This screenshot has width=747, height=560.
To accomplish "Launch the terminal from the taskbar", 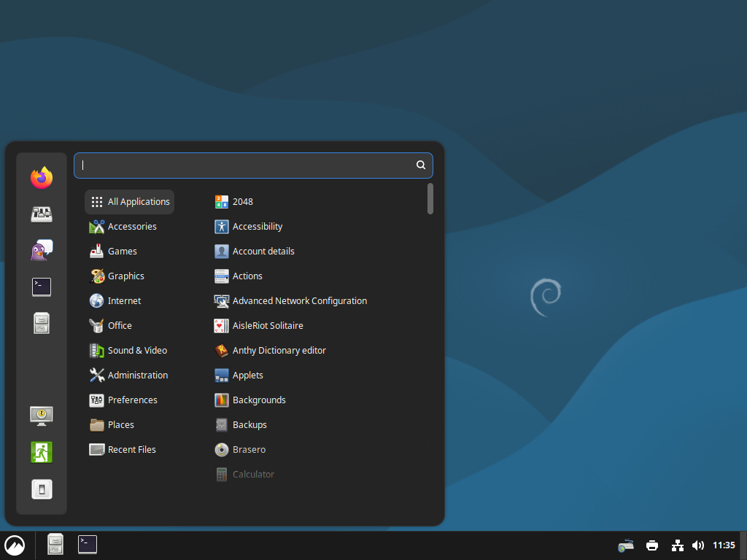I will pos(87,544).
